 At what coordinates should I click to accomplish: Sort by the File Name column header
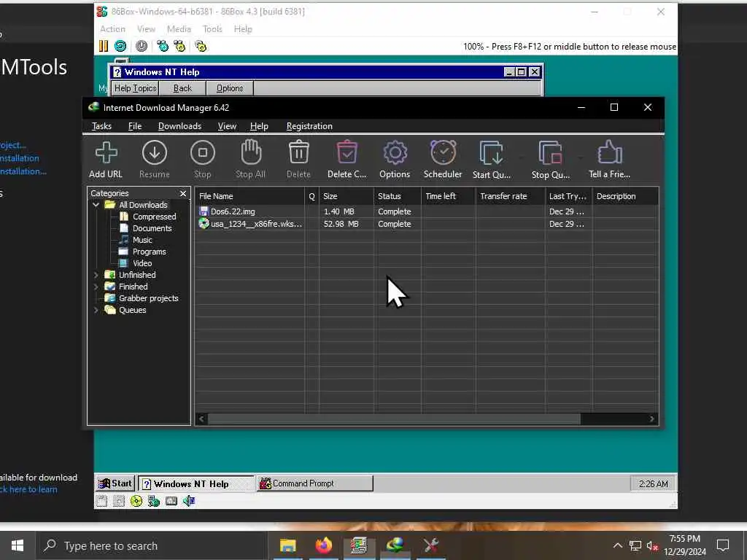click(249, 196)
